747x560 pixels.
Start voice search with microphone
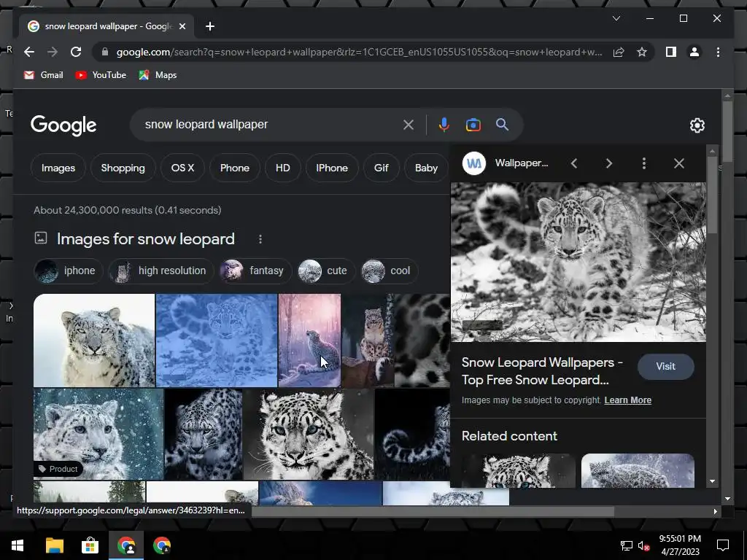[x=444, y=125]
